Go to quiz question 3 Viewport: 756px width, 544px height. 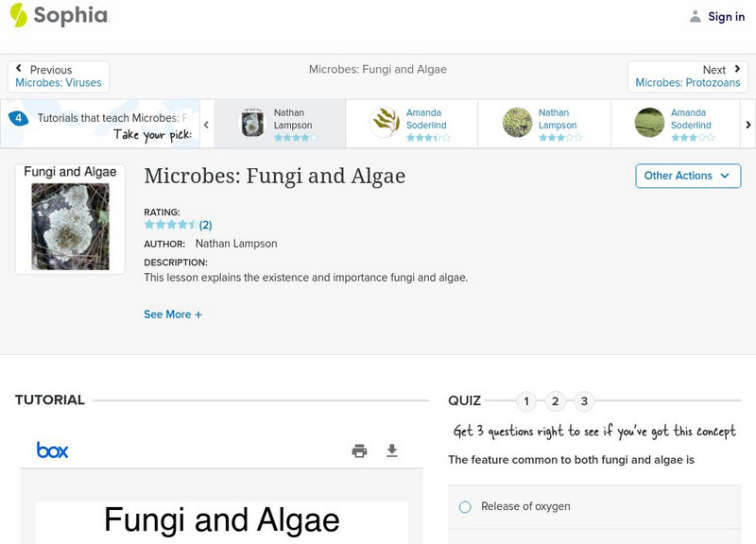584,401
